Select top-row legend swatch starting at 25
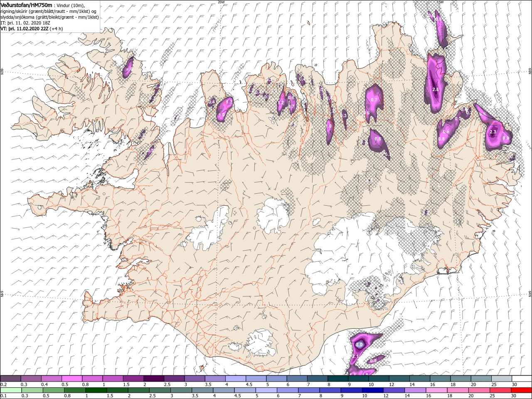Screen dimensions: 532x399 pyautogui.click(x=501, y=379)
